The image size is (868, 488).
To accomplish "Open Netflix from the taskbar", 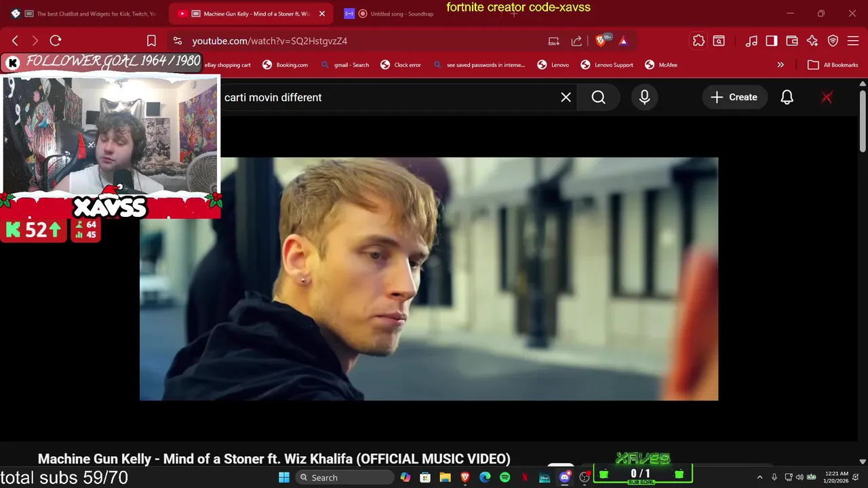I will pos(524,478).
